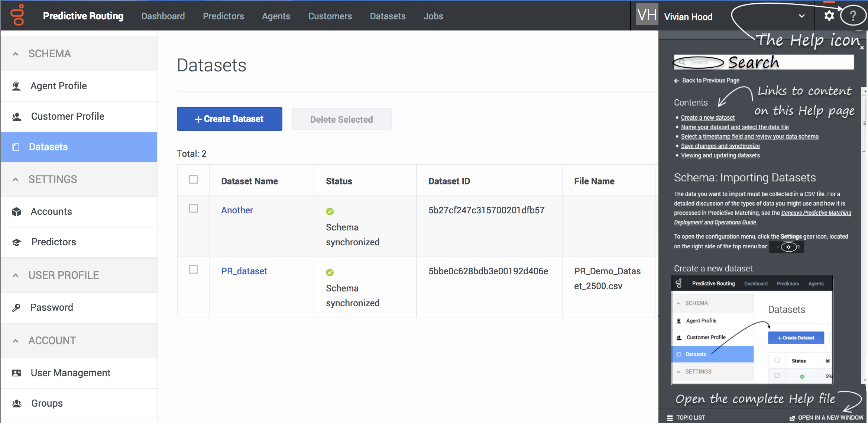The height and width of the screenshot is (423, 868).
Task: Collapse the USER PROFILE section
Action: pyautogui.click(x=15, y=275)
